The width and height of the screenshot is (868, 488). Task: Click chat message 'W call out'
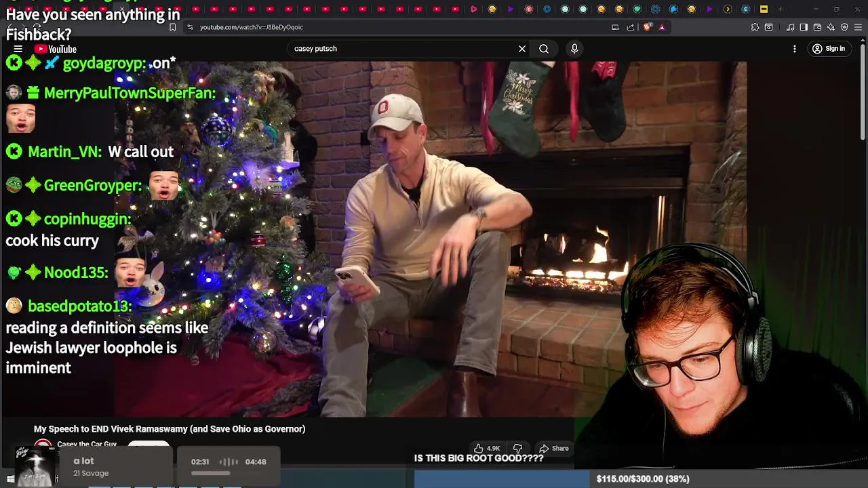pos(141,152)
